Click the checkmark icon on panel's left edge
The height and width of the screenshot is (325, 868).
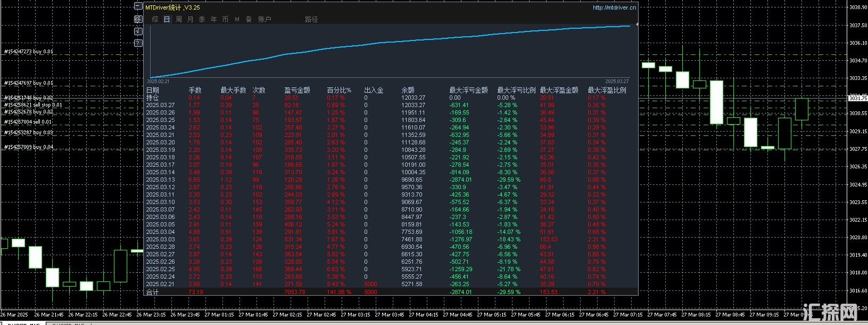coord(138,31)
